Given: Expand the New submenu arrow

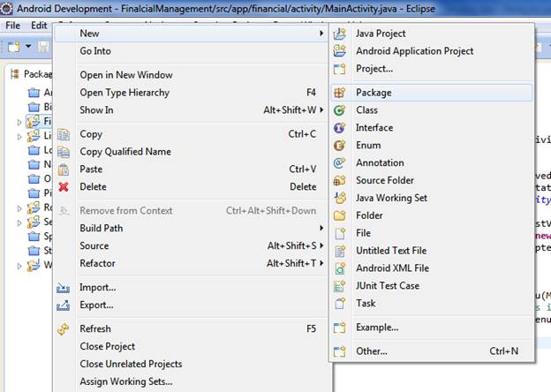Looking at the screenshot, I should pos(321,34).
